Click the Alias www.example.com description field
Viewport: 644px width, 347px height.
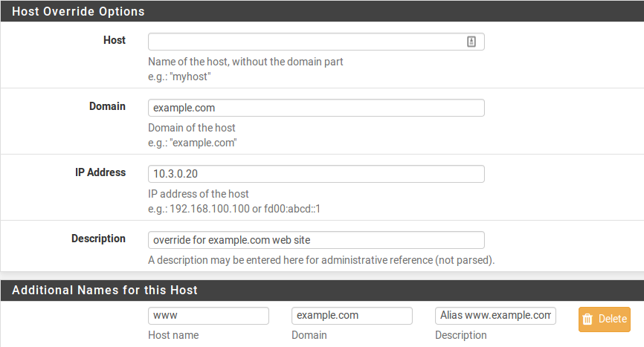[495, 316]
